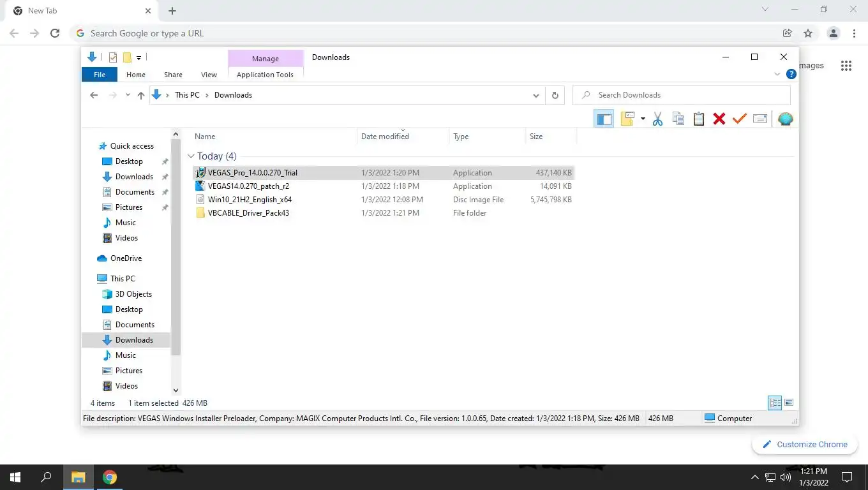Click Quick access in navigation pane
The image size is (868, 490).
[131, 146]
